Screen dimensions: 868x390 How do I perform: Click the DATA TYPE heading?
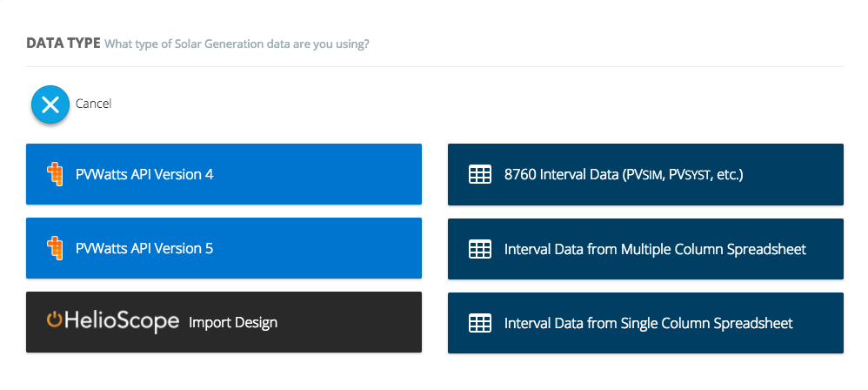[63, 44]
